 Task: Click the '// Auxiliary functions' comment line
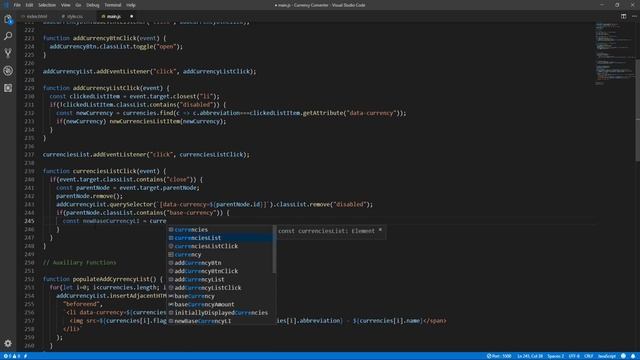click(x=80, y=263)
